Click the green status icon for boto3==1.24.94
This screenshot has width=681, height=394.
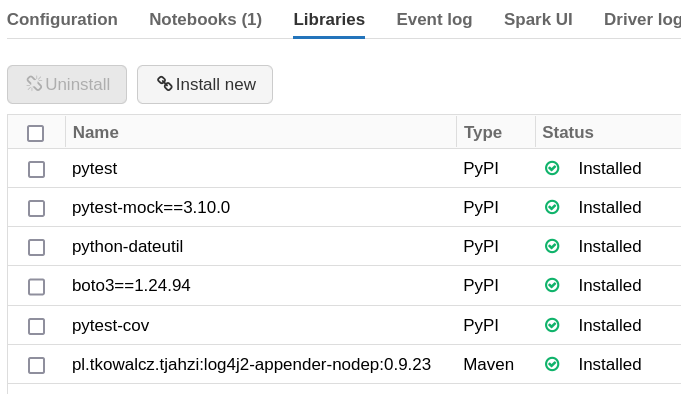(552, 285)
